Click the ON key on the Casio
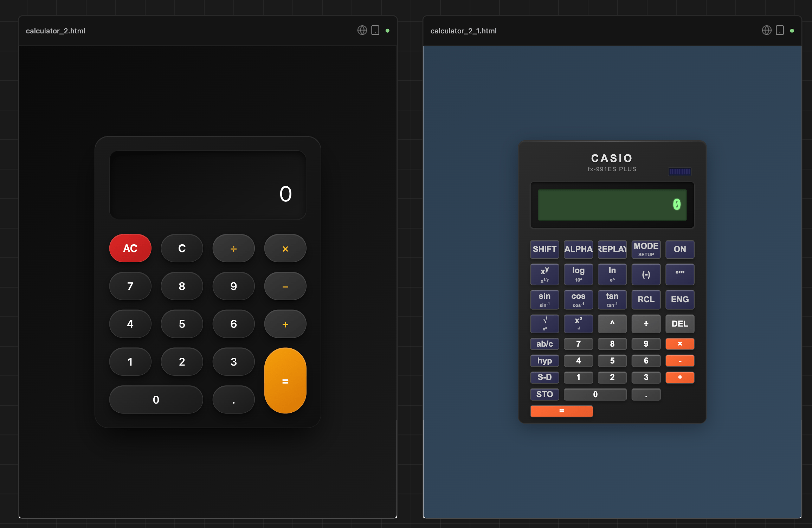 680,249
